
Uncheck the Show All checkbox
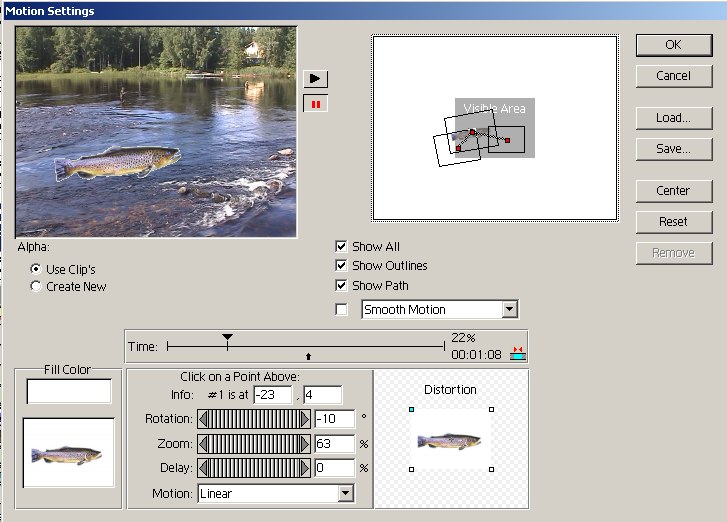tap(341, 246)
